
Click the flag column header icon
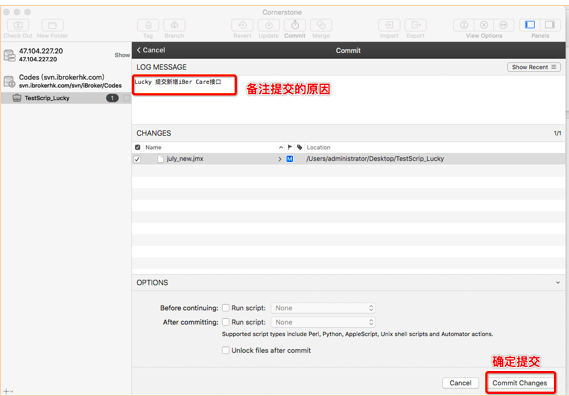[x=290, y=147]
